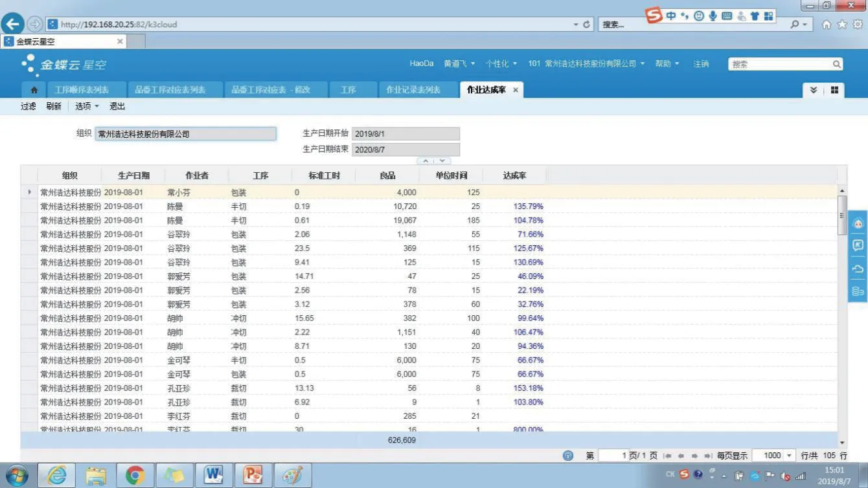Open the address bar history dropdown arrow
The image size is (868, 488).
coord(576,25)
